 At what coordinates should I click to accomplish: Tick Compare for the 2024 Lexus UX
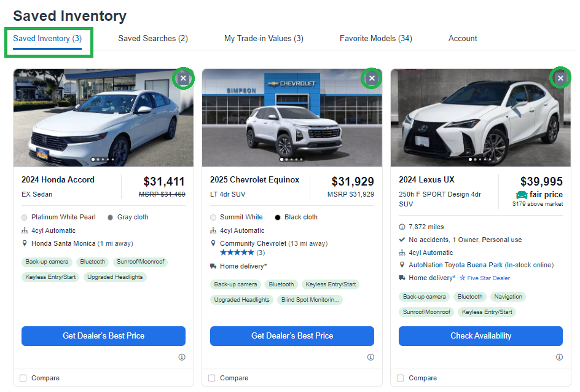[x=401, y=378]
